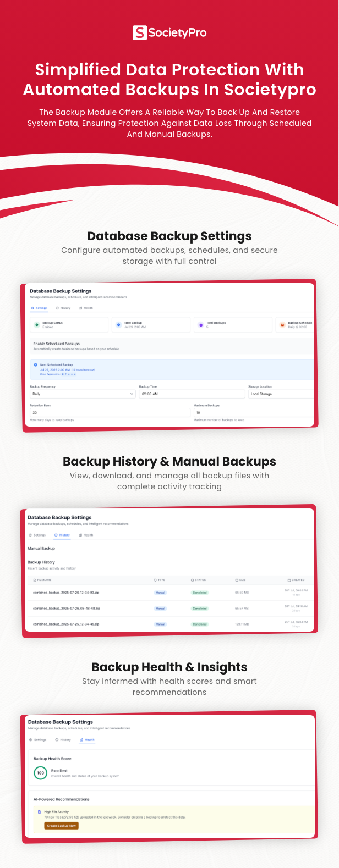The width and height of the screenshot is (339, 868).
Task: Click the TYPE column tag icon
Action: point(155,580)
